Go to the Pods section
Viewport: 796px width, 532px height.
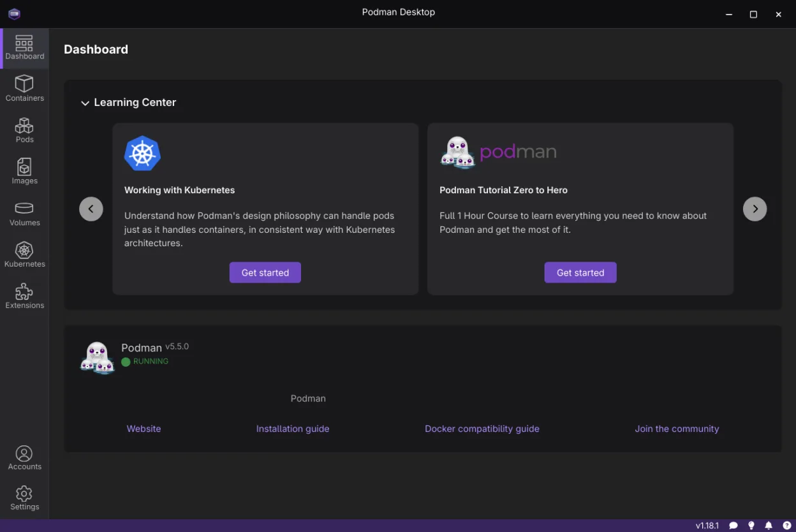(x=25, y=130)
